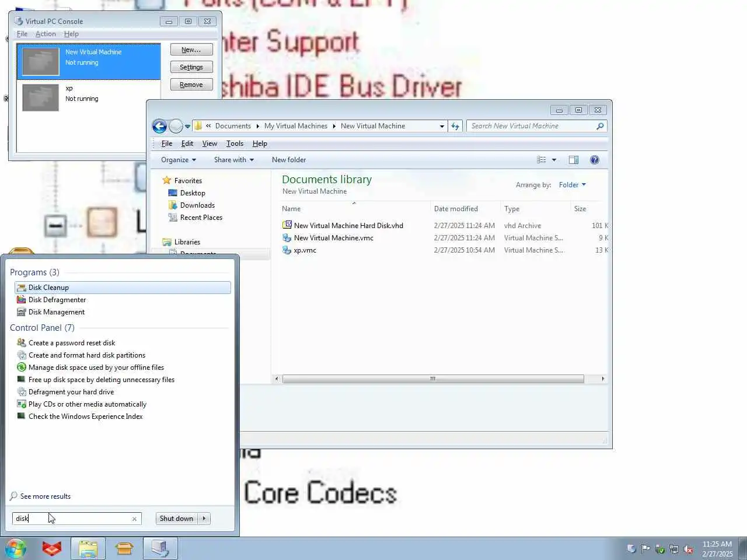
Task: Open Free up disk space by deleting unnecessary files
Action: [x=102, y=380]
